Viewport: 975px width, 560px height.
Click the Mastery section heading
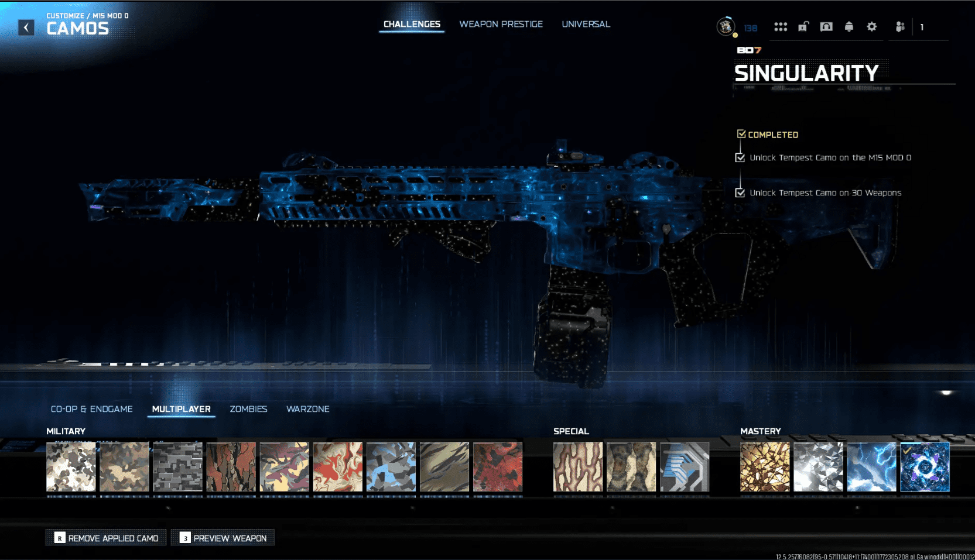coord(760,431)
